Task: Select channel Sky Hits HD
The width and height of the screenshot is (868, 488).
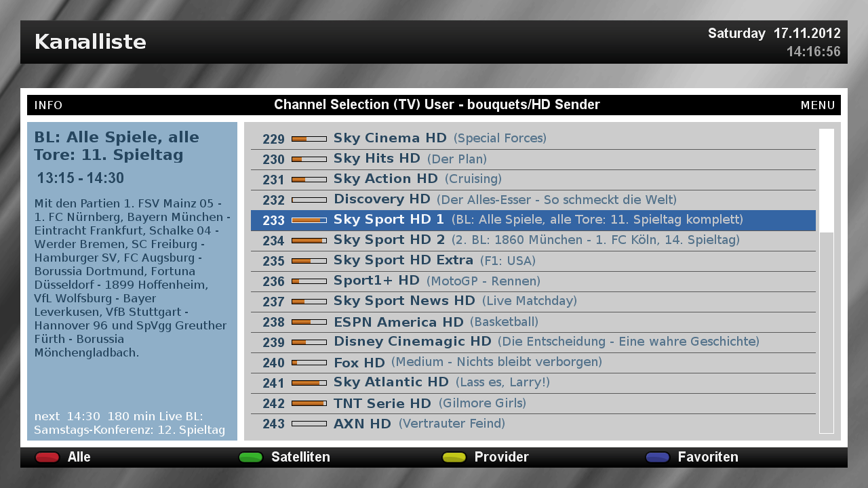Action: pyautogui.click(x=377, y=159)
